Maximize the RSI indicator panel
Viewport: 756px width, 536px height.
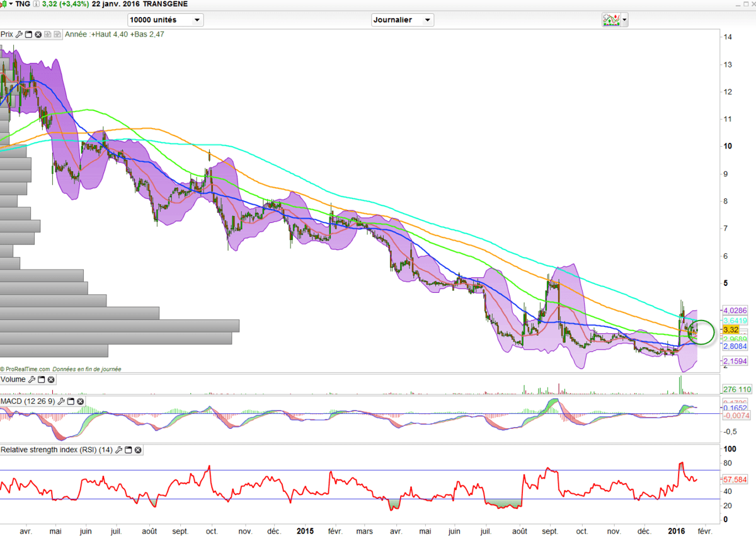(x=129, y=450)
